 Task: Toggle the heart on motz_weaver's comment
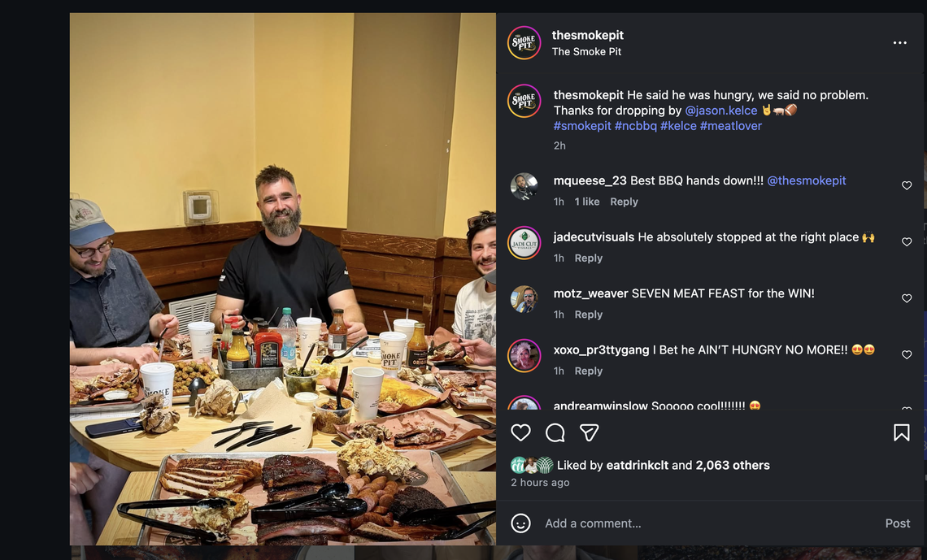907,298
